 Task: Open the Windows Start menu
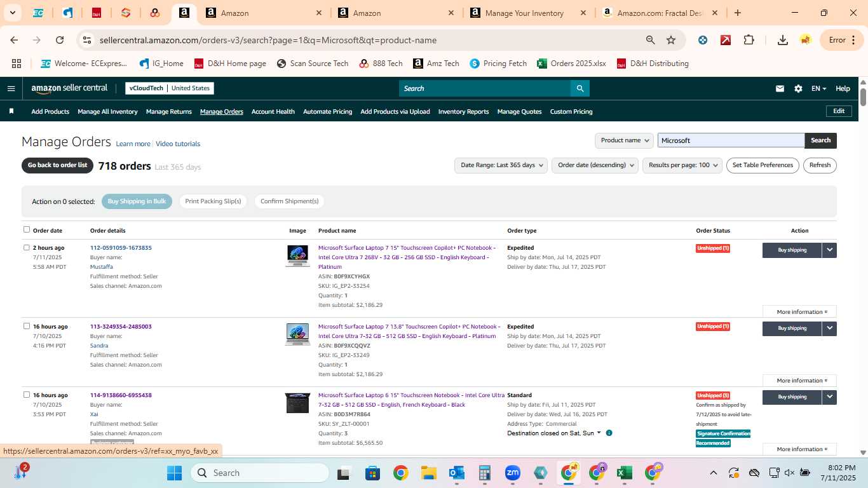(x=174, y=473)
